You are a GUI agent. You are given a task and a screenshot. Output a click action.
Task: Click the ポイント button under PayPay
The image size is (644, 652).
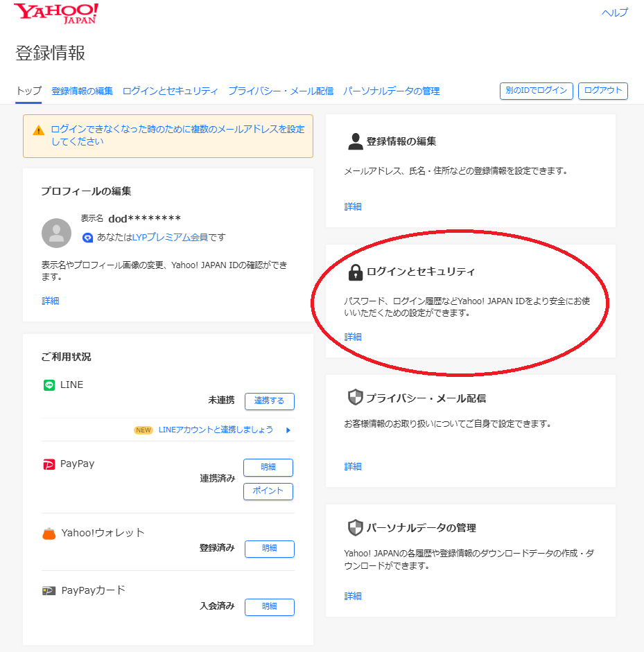[x=268, y=491]
